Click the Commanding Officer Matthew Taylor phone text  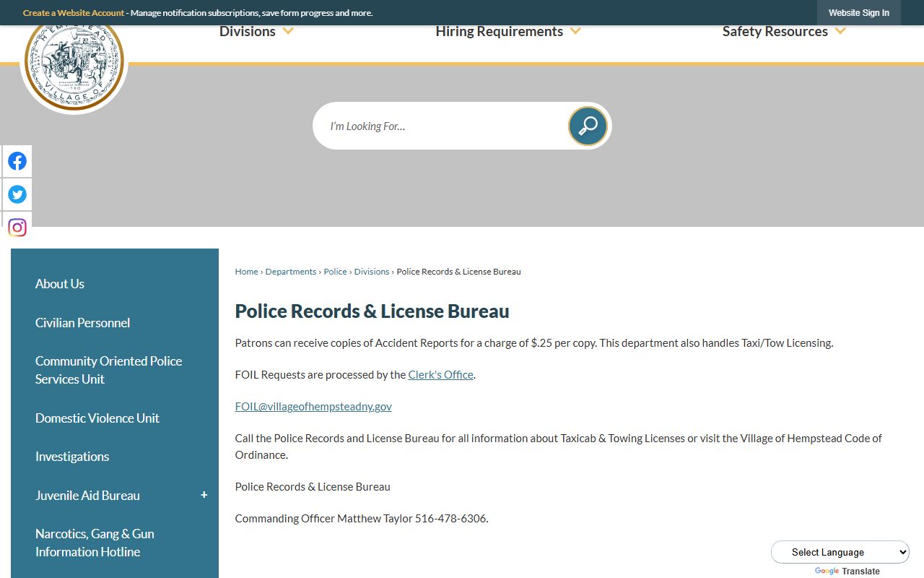point(362,519)
